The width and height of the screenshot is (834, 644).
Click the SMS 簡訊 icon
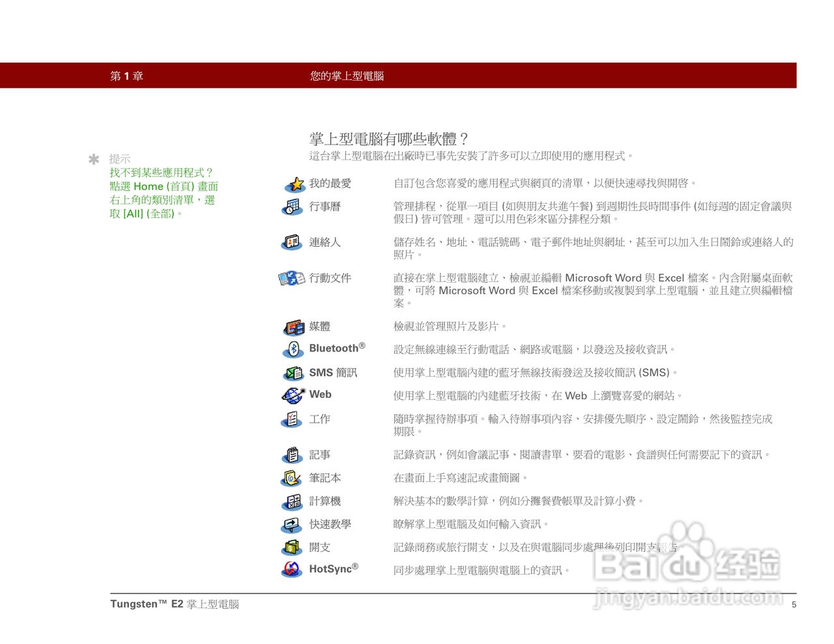[293, 373]
